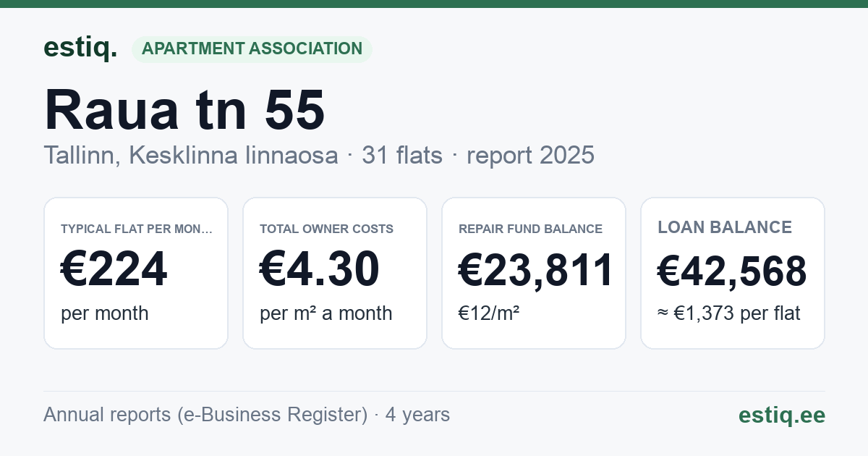Click the LOAN BALANCE label
Image resolution: width=868 pixels, height=456 pixels.
[x=725, y=227]
